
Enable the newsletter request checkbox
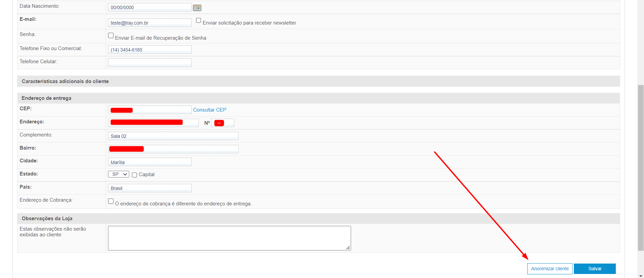(x=198, y=21)
